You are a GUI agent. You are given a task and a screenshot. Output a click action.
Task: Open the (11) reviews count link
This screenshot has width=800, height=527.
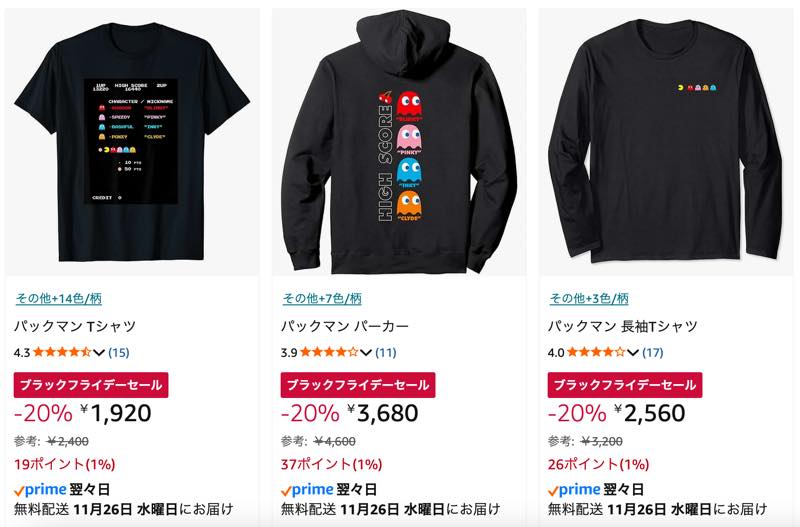click(386, 353)
